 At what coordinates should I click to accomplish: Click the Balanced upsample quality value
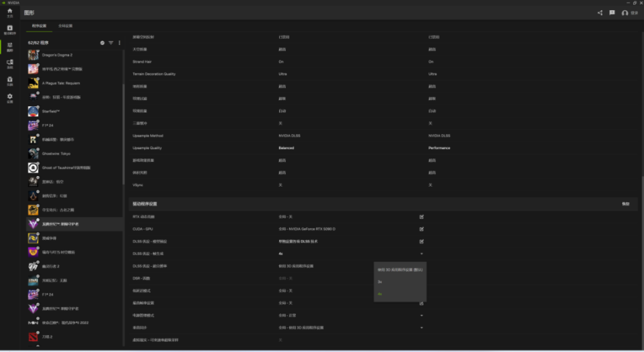pos(286,148)
